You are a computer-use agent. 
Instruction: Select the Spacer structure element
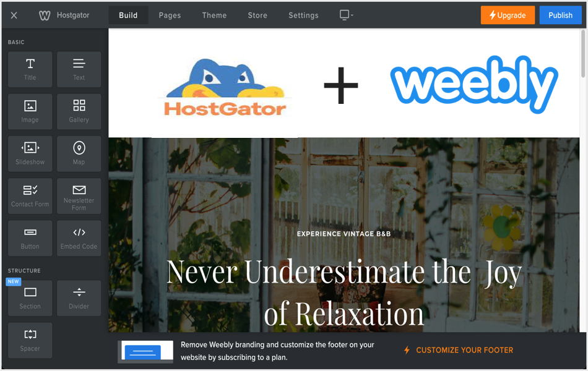pos(30,340)
